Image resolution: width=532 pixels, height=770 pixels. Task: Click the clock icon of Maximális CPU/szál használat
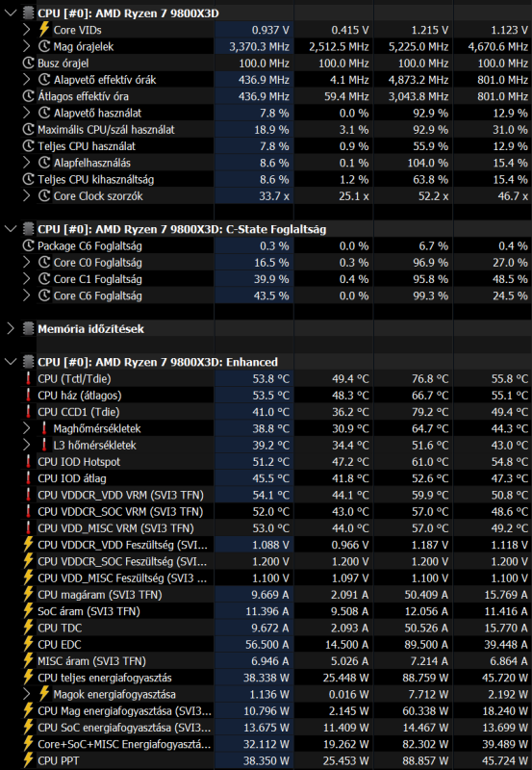point(29,130)
